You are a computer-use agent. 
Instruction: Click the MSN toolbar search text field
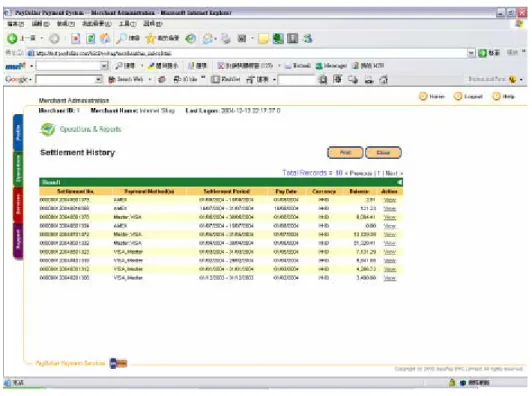69,66
